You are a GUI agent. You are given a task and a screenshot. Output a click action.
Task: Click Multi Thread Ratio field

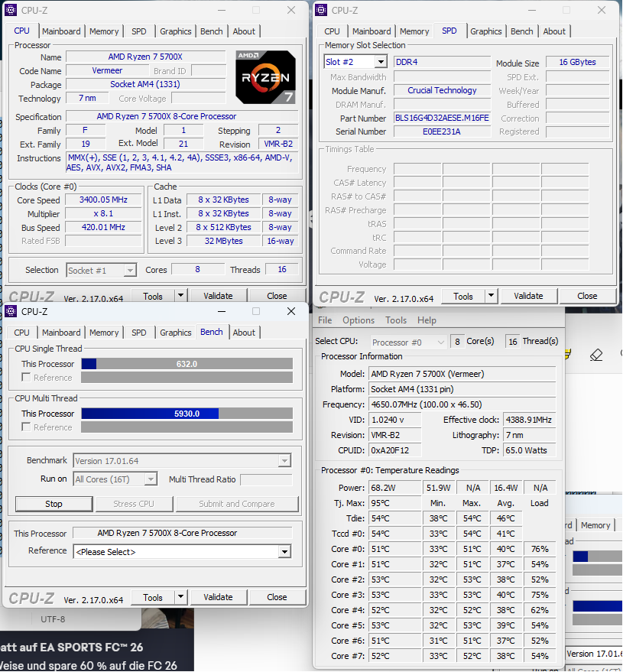tap(266, 479)
